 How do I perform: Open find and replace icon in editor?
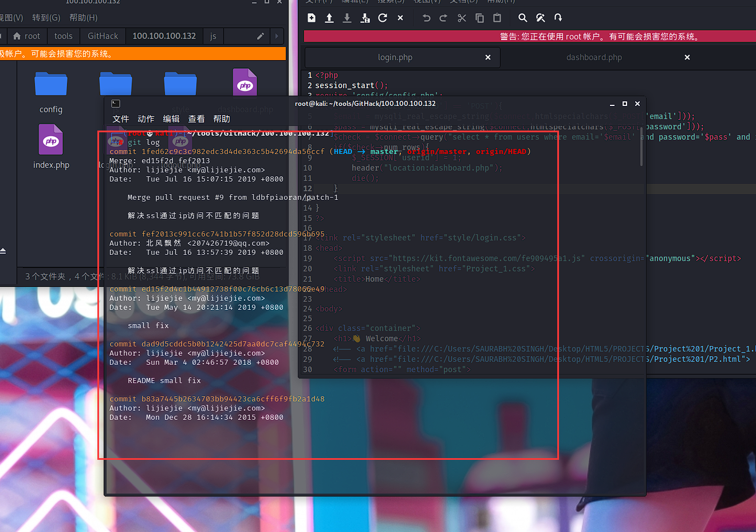click(x=540, y=18)
